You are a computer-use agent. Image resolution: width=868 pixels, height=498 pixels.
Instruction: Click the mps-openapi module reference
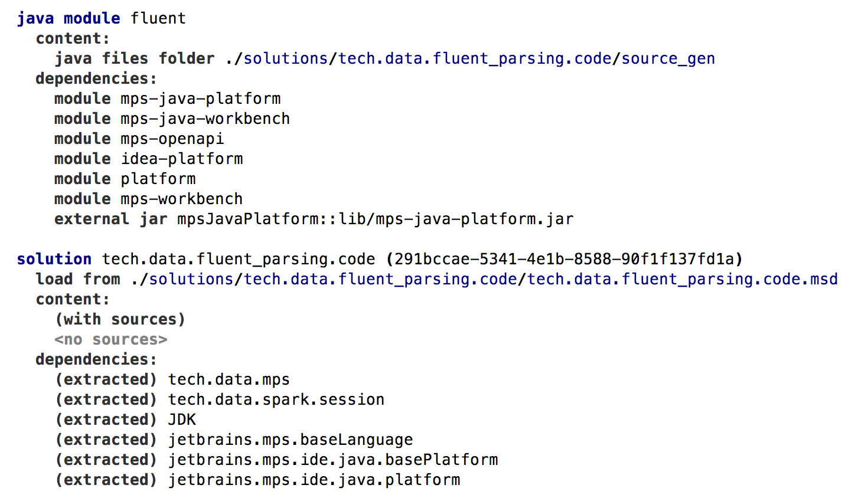tap(172, 139)
